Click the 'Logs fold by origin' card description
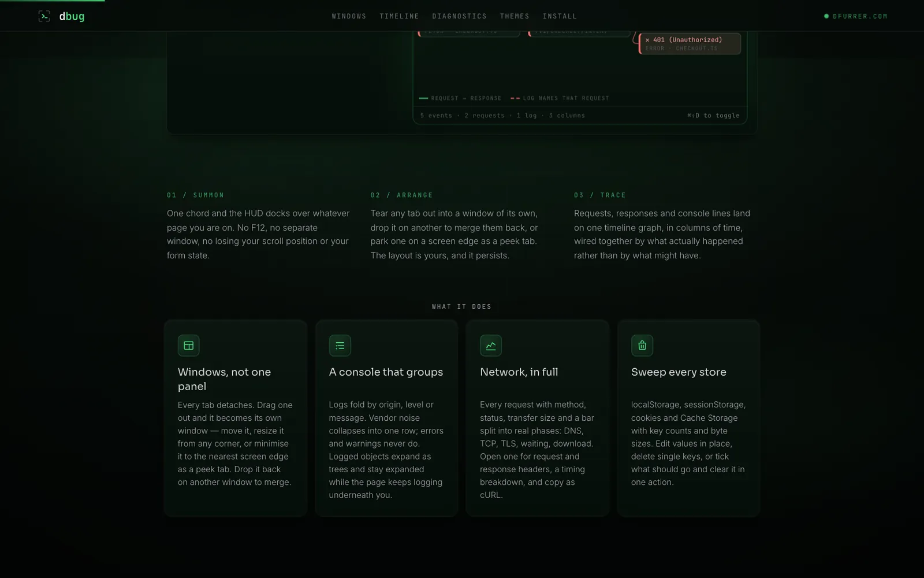 (386, 450)
